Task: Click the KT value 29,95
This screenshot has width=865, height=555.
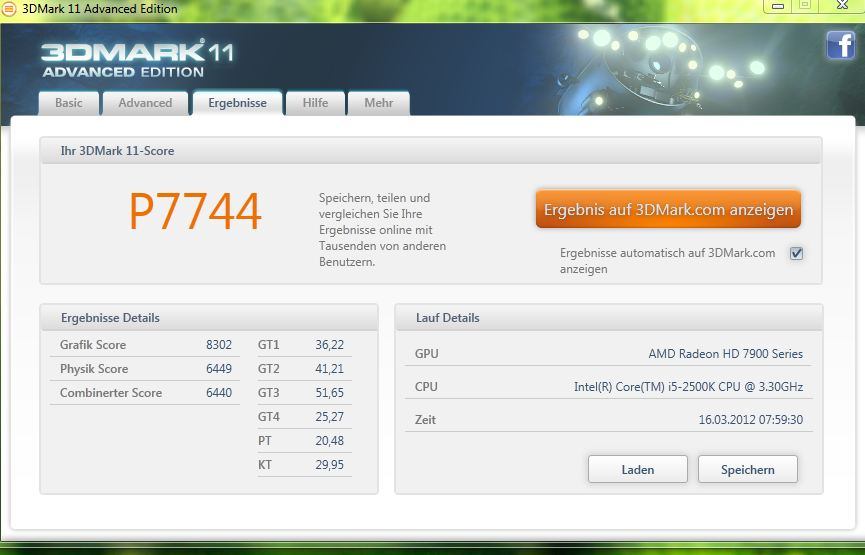Action: (x=329, y=465)
